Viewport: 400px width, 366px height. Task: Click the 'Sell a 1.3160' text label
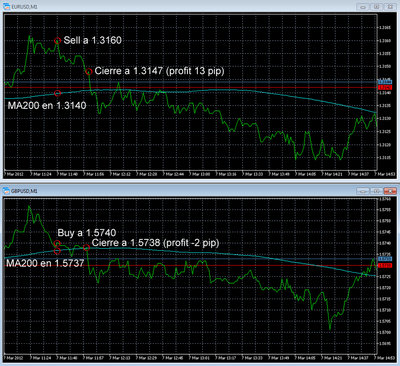coord(92,40)
